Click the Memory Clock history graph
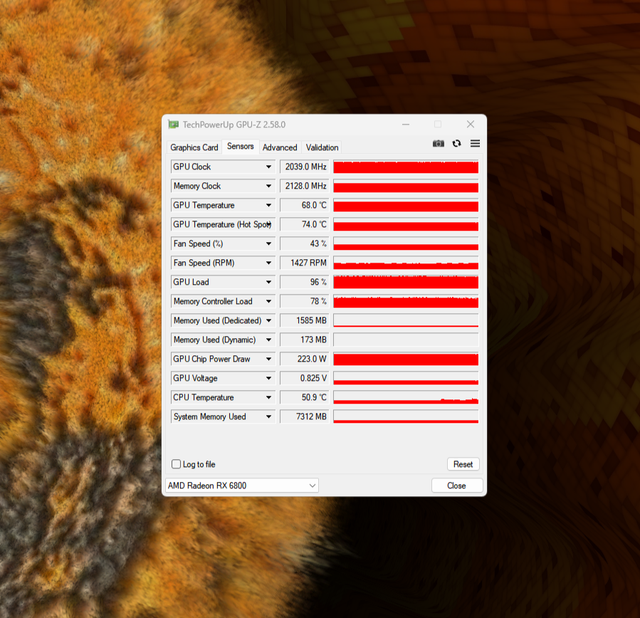 (406, 186)
